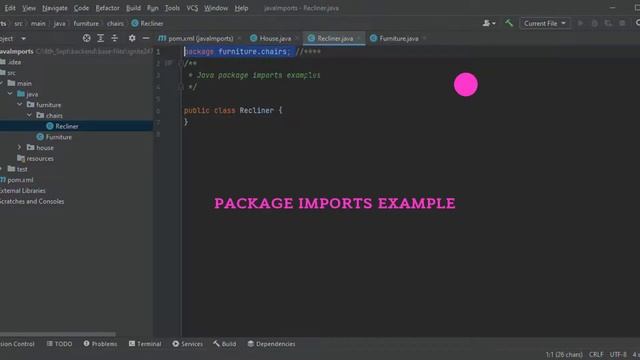Viewport: 640px width, 360px height.
Task: Close the Recliner.java editor tab
Action: tap(359, 38)
